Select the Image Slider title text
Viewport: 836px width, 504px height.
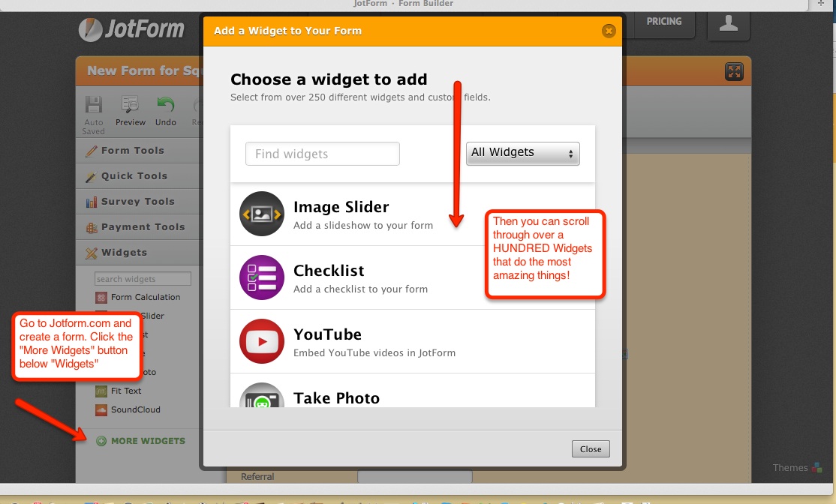(x=341, y=207)
